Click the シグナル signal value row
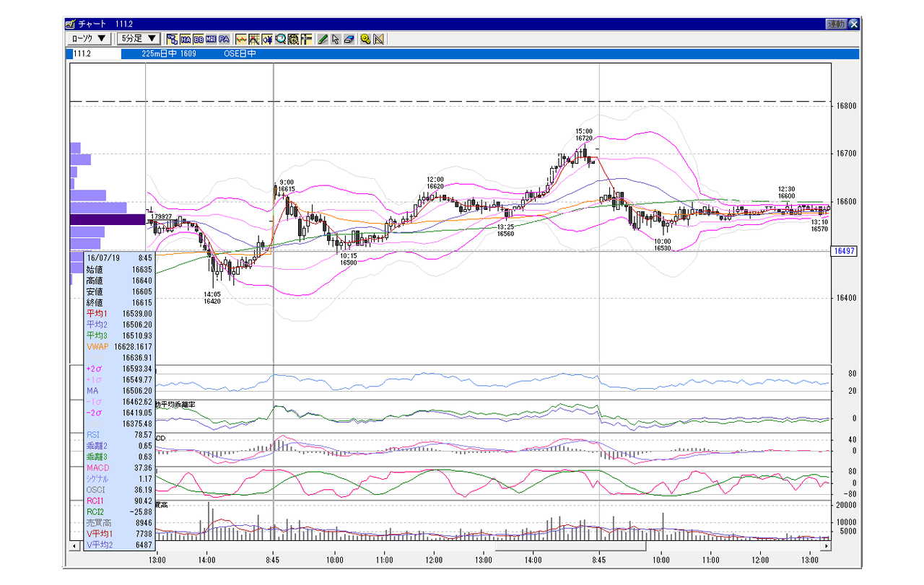Image resolution: width=924 pixels, height=585 pixels. coord(119,479)
